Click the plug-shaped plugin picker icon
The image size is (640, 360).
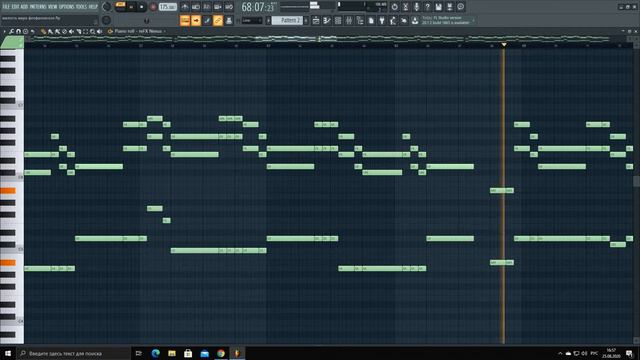[x=382, y=20]
